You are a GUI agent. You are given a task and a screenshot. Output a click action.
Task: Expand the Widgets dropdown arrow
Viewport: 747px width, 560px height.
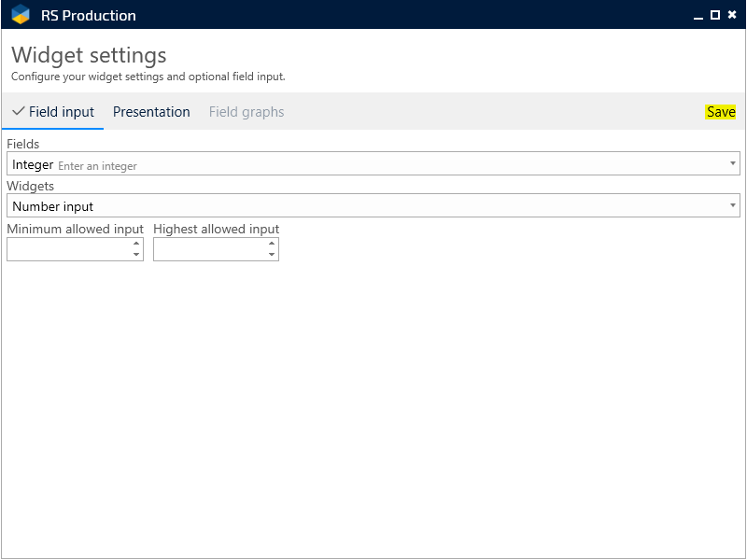click(x=733, y=205)
